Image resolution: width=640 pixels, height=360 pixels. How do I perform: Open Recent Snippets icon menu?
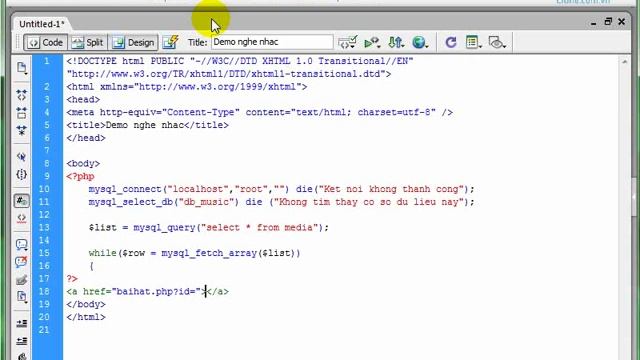(x=22, y=297)
